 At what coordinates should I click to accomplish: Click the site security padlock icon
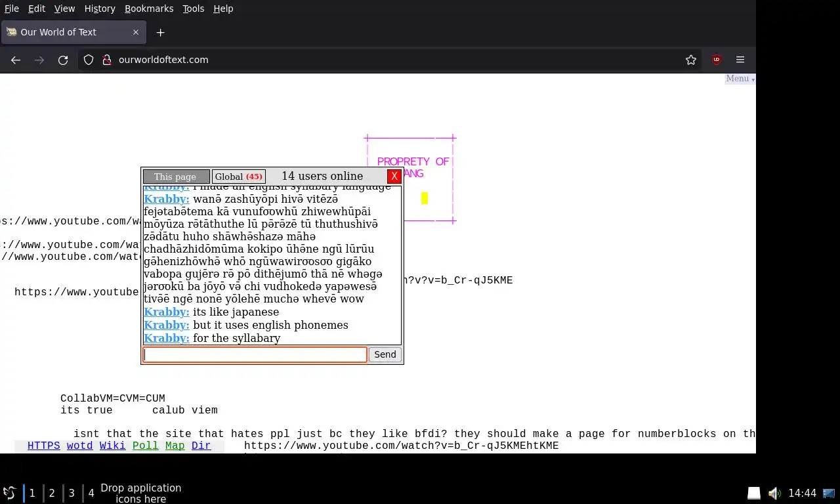[107, 60]
